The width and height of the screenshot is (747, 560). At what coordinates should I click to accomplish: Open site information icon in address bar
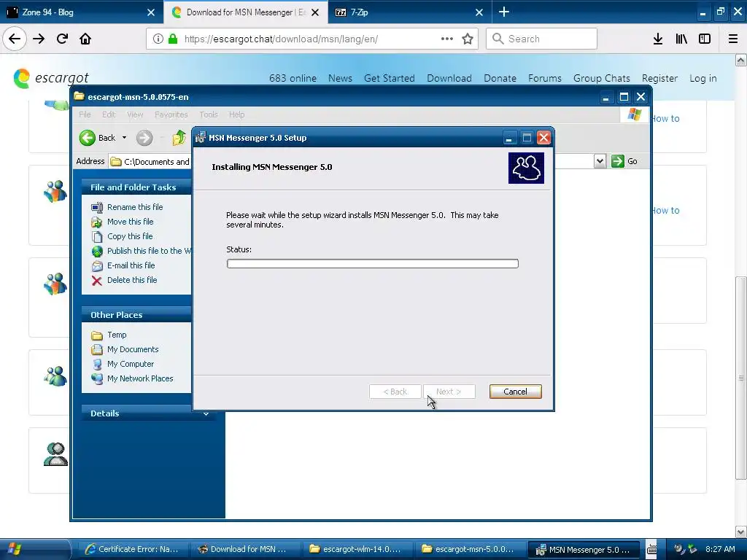158,39
